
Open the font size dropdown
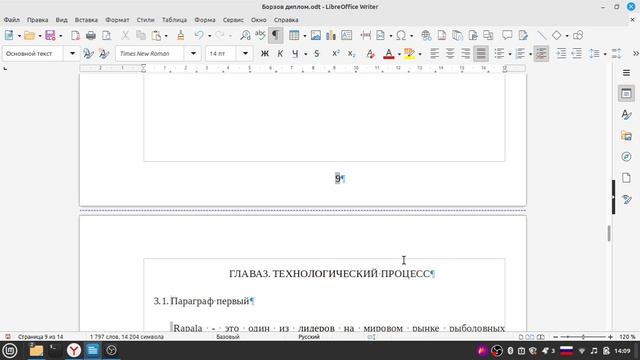[245, 53]
